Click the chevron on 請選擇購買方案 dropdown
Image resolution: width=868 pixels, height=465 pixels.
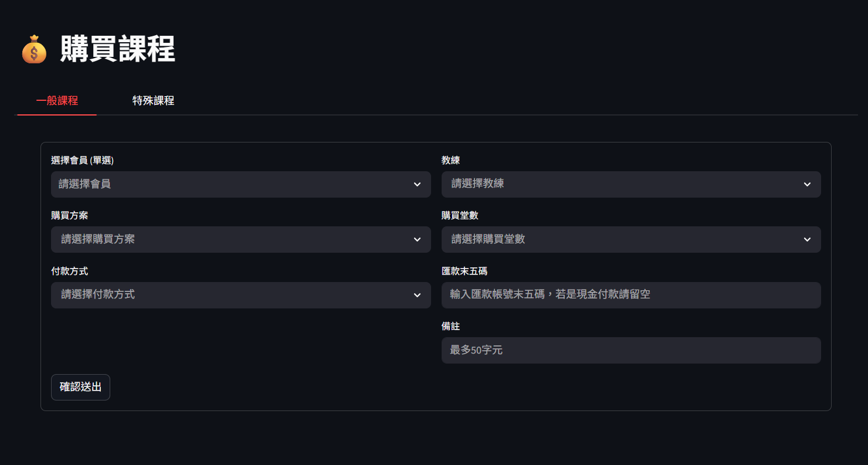point(418,239)
